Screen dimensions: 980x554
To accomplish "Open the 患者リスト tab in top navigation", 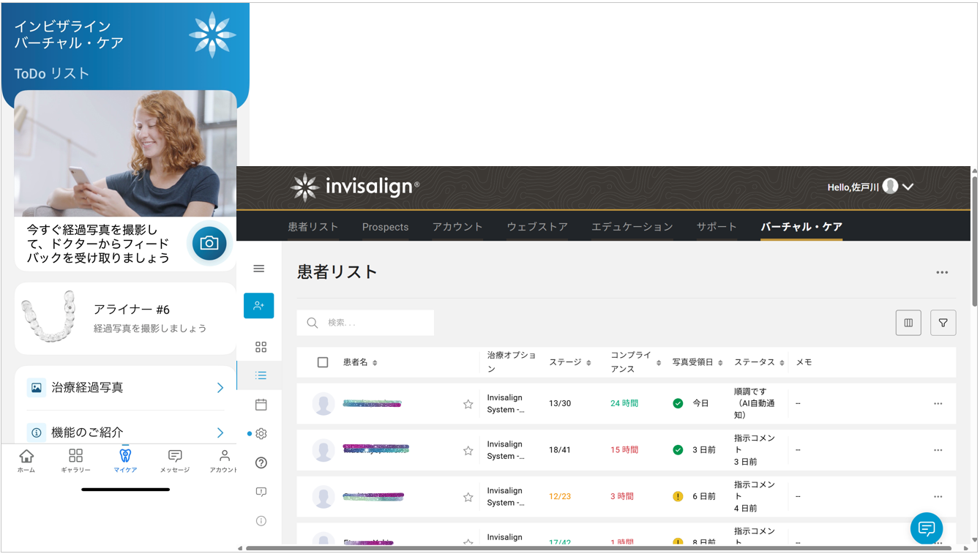I will [313, 227].
